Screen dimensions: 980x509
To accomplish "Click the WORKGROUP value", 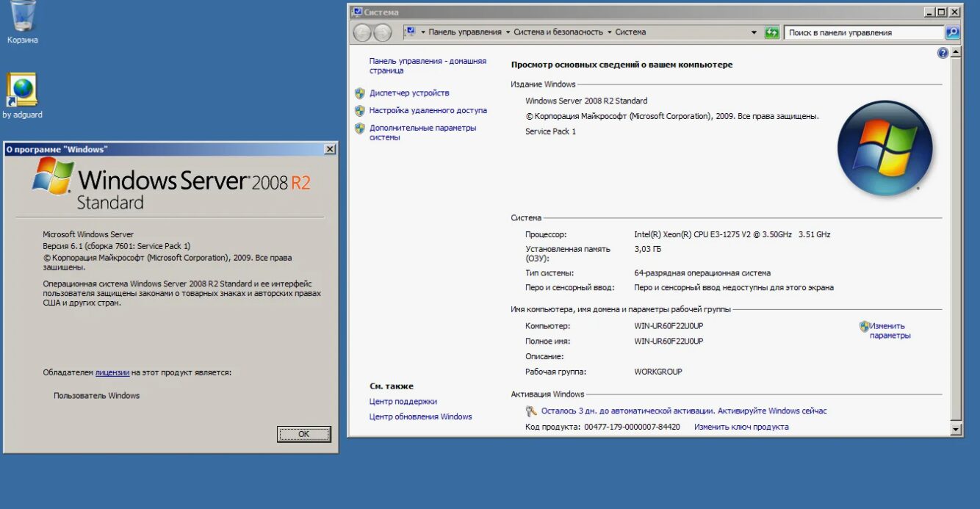I will tap(658, 372).
